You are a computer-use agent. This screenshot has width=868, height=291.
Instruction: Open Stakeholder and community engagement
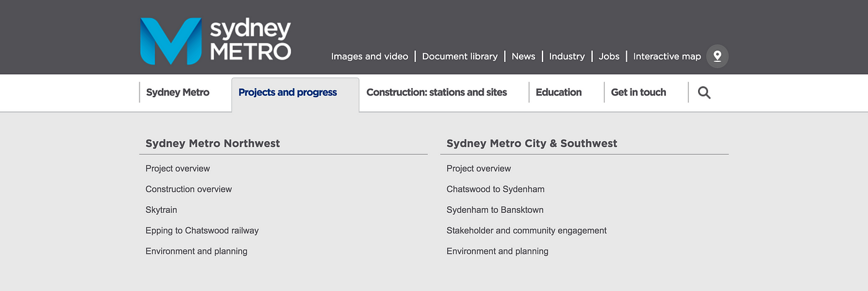[x=526, y=230]
